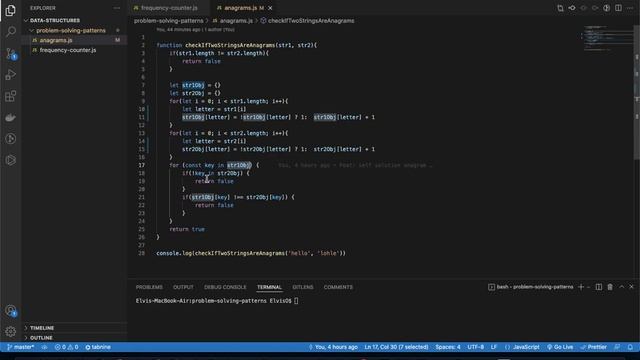The image size is (640, 360).
Task: Open the editor More Actions ellipsis
Action: click(630, 8)
